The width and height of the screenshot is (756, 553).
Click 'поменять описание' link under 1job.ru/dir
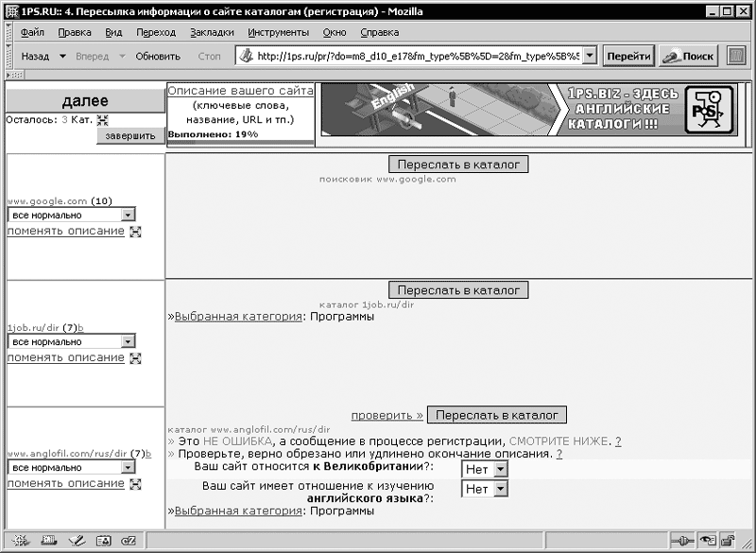(66, 357)
